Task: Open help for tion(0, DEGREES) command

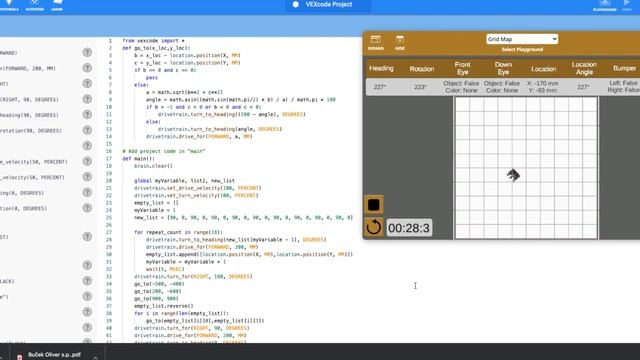Action: pos(87,208)
